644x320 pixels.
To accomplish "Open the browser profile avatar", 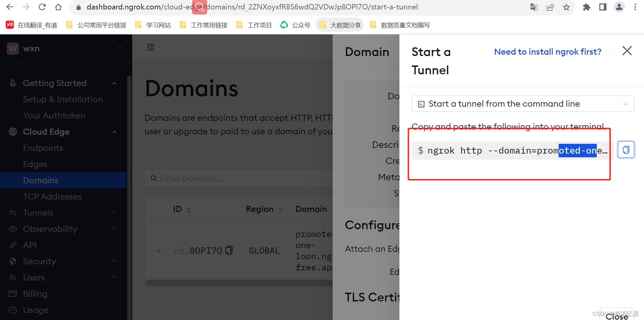I will click(619, 7).
